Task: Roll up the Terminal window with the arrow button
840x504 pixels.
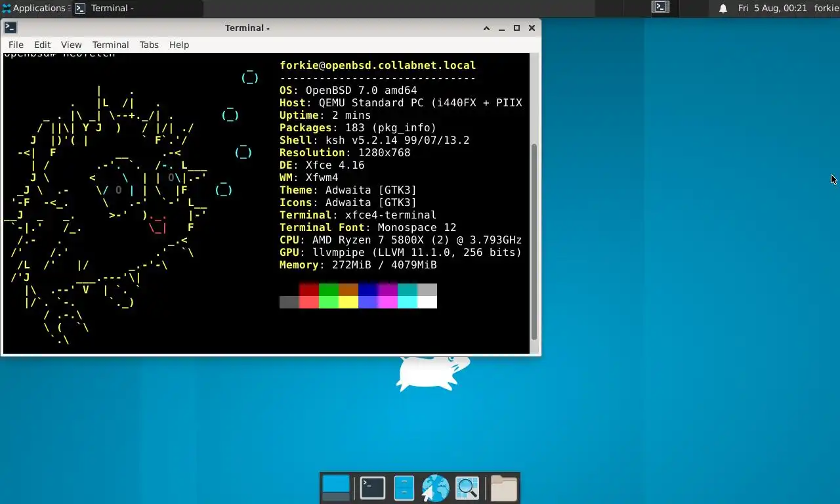Action: click(486, 28)
